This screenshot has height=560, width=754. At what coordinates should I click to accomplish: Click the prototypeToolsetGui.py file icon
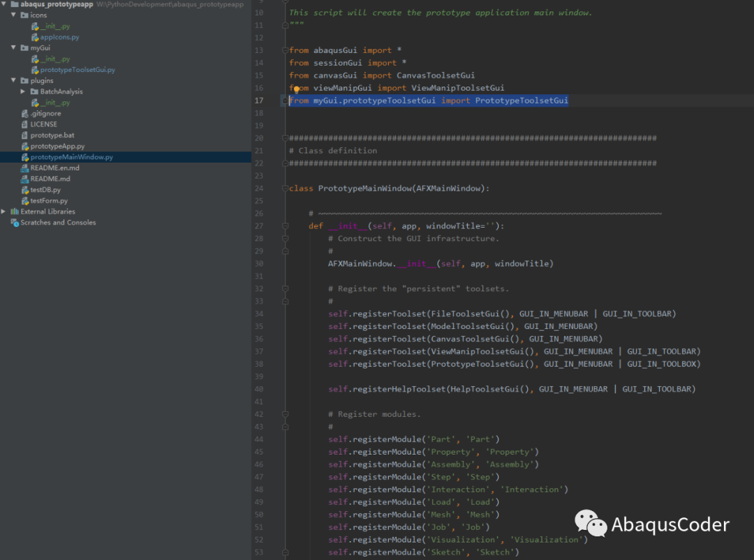(35, 70)
